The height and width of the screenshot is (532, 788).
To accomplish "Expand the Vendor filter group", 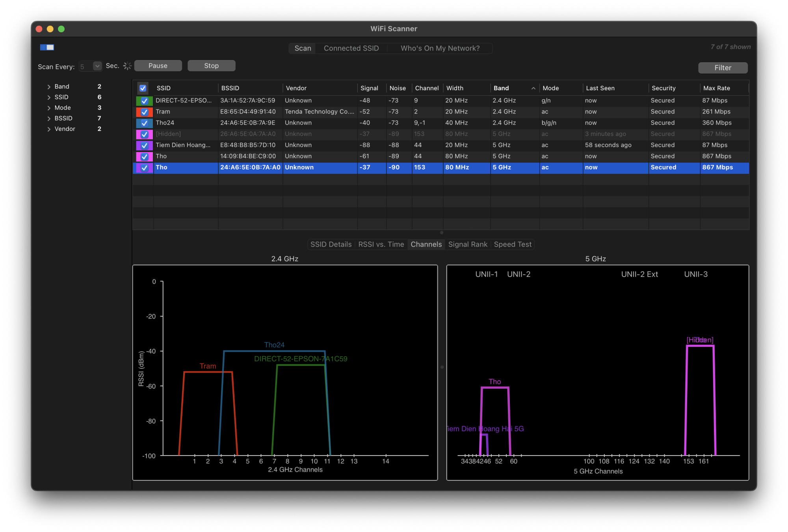I will click(x=49, y=129).
